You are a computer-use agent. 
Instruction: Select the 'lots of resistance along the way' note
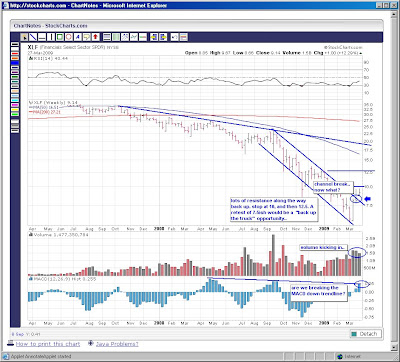[273, 210]
